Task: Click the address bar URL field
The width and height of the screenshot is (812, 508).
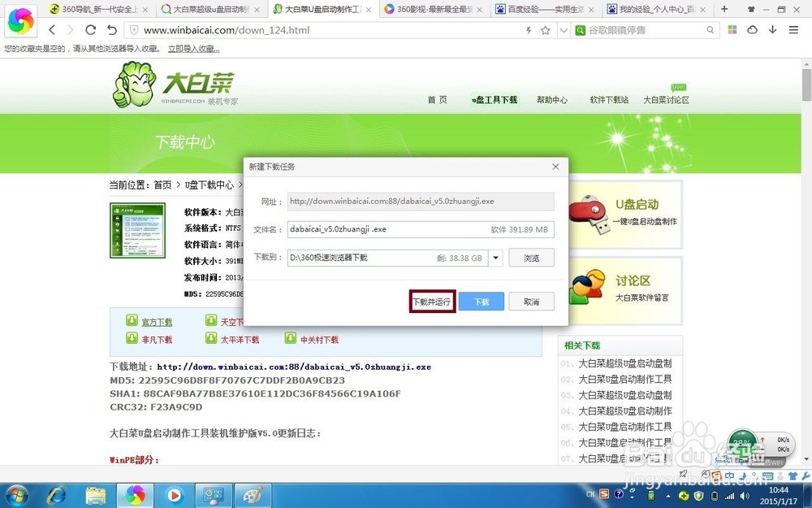Action: [331, 30]
